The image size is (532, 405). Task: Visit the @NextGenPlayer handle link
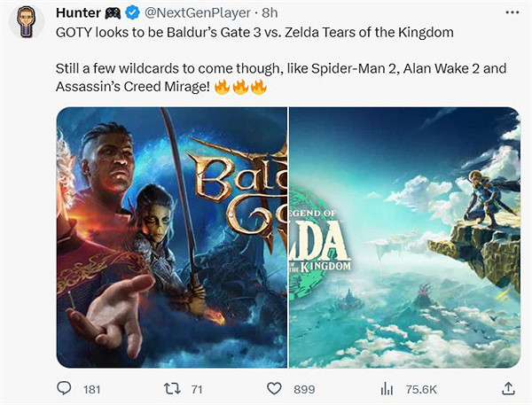192,13
